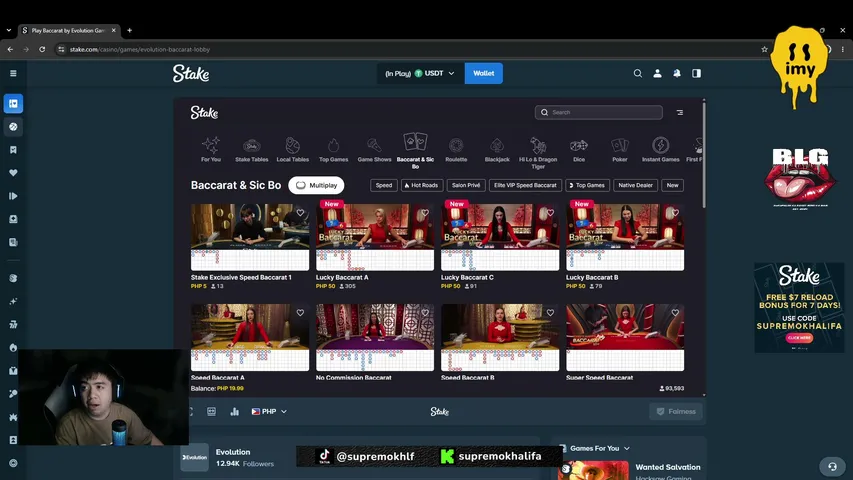Focus the browser address bar URL

(139, 49)
